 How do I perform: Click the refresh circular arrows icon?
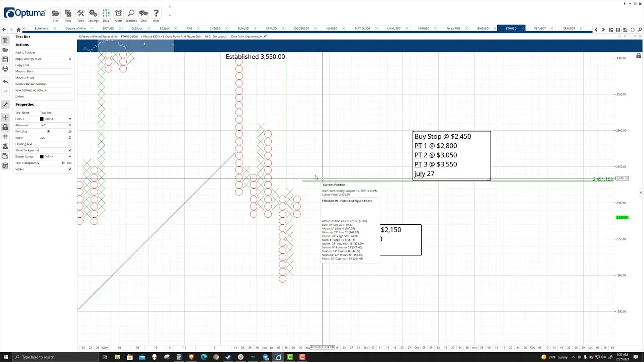632,30
